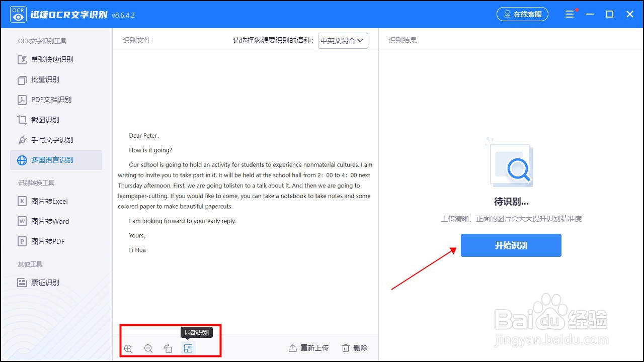The height and width of the screenshot is (362, 644).
Task: Select the 图片转Word converter
Action: [x=50, y=221]
